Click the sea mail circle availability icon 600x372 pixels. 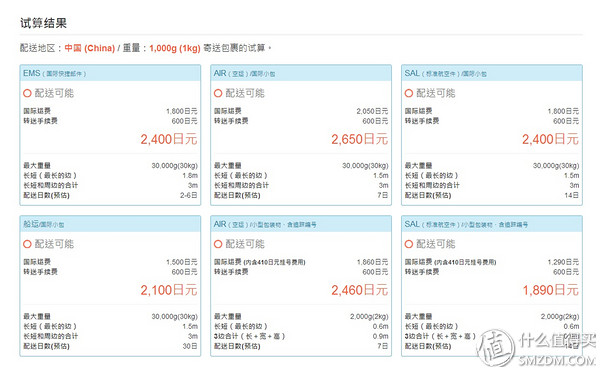pos(27,244)
